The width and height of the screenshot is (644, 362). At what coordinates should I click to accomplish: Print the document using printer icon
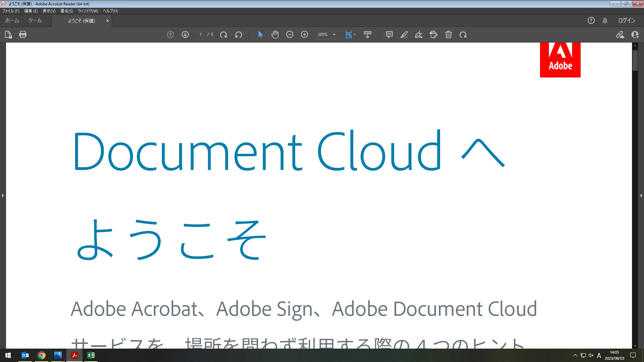click(23, 35)
